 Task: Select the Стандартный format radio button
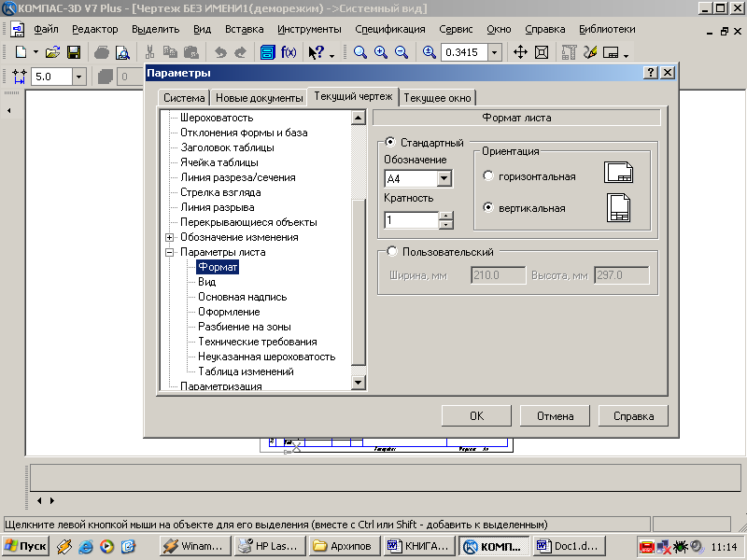[390, 142]
